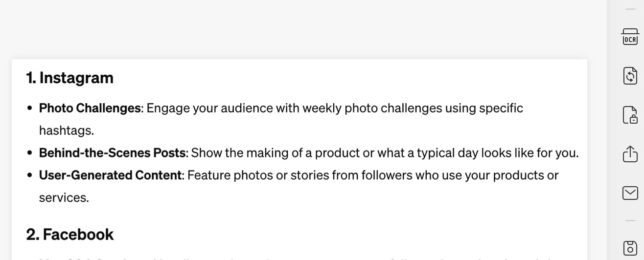Click the bold 'Behind-the-Scenes Posts' text
The image size is (644, 260).
click(x=112, y=153)
